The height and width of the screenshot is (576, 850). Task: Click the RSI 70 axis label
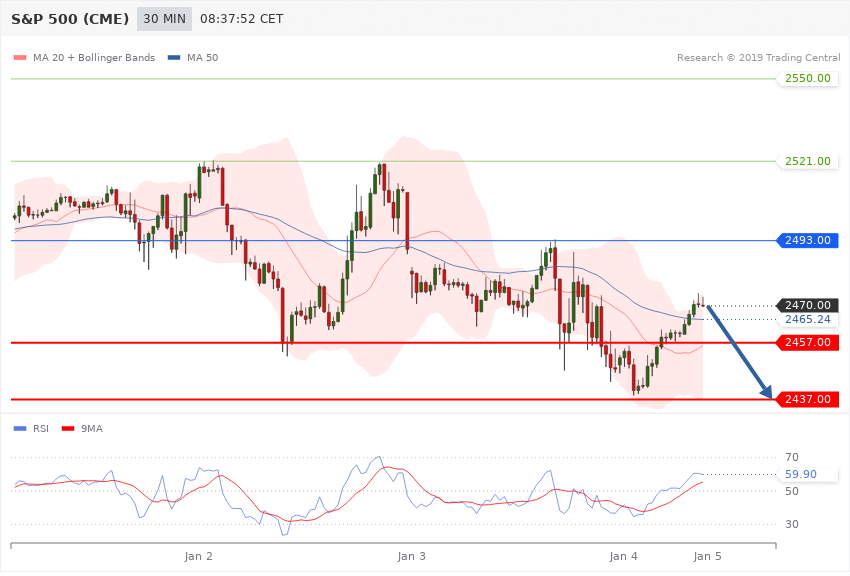(791, 457)
